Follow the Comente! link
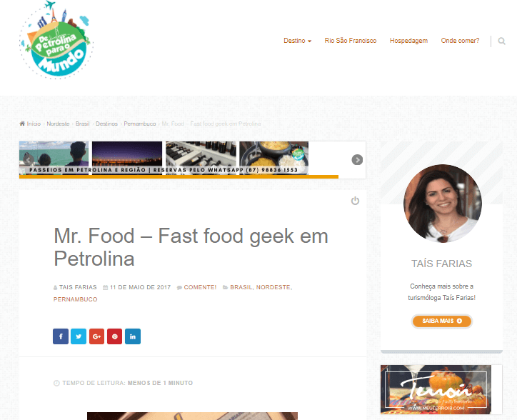The height and width of the screenshot is (420, 517). (x=200, y=287)
